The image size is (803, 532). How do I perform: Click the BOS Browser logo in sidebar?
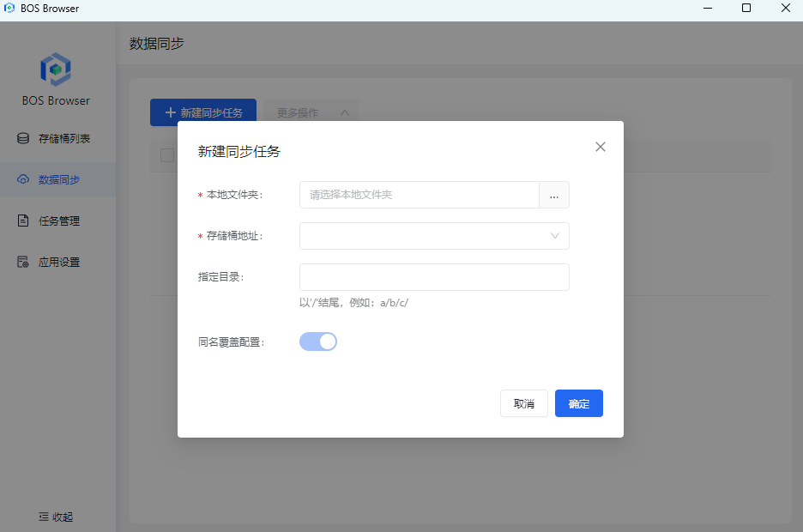click(x=56, y=68)
